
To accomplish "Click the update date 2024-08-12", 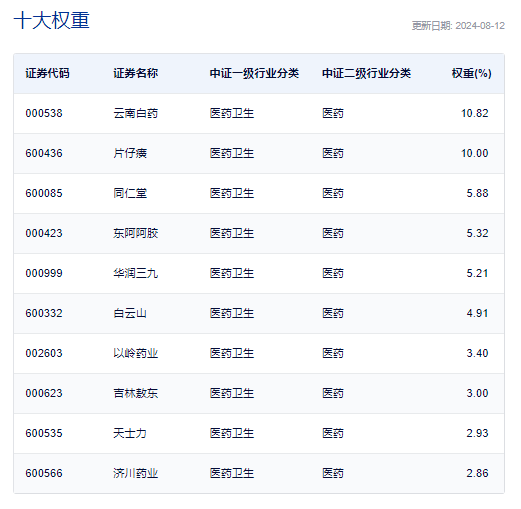I will tap(480, 26).
